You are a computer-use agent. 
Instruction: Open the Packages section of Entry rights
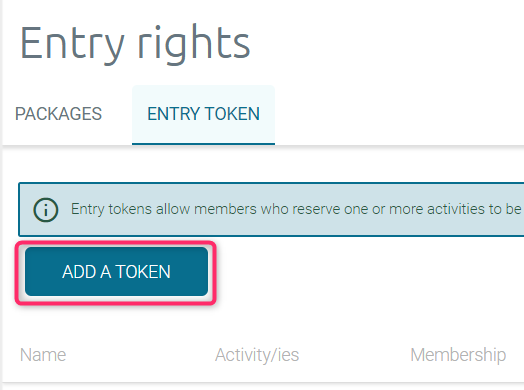tap(58, 114)
